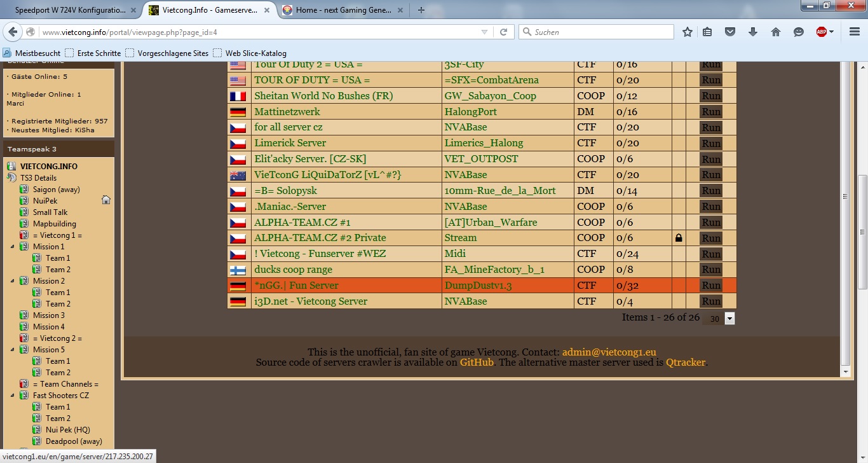Select Mission 3 channel

coord(49,315)
